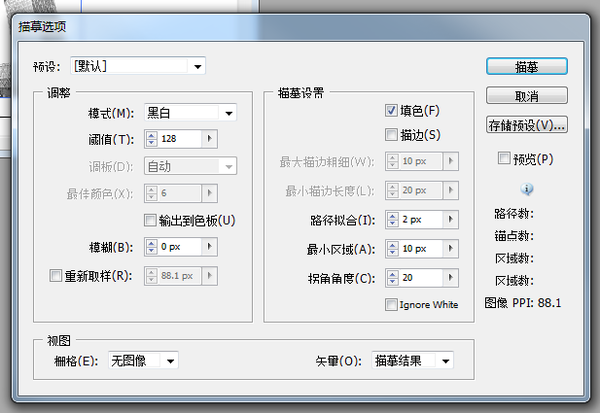Click the 拐角角度(C) spinner arrows
This screenshot has width=600, height=413.
(393, 278)
